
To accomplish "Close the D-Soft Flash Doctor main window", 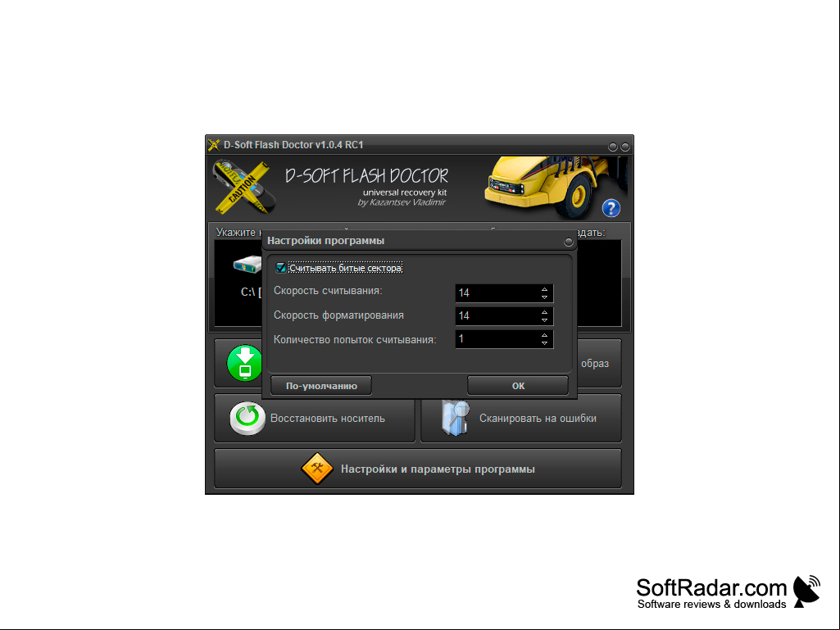I will tap(625, 147).
